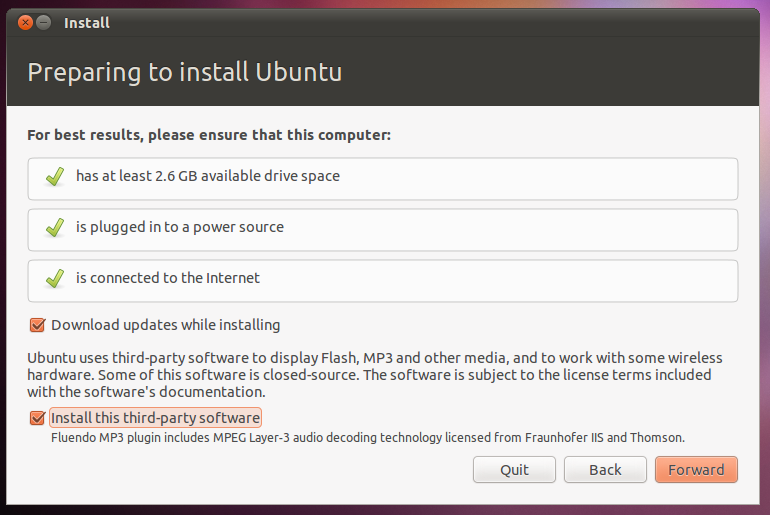Click the Preparing to install Ubuntu heading
770x515 pixels.
point(185,73)
